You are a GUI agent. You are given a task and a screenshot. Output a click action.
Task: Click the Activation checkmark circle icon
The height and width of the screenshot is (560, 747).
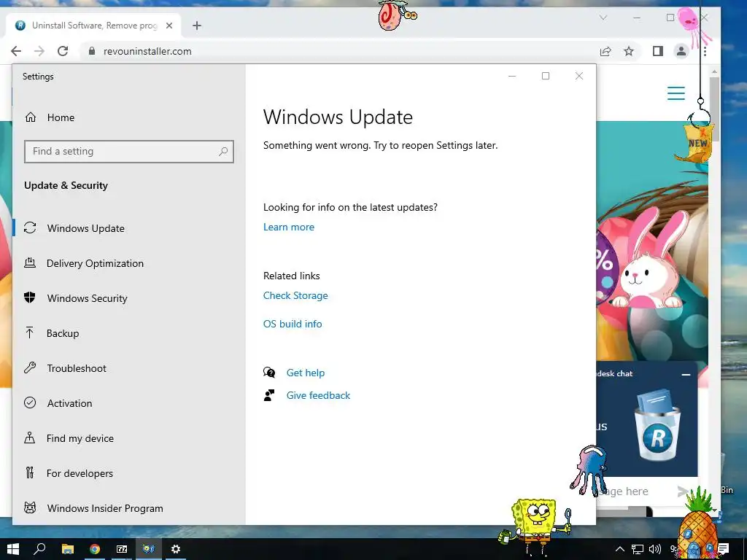pyautogui.click(x=30, y=402)
